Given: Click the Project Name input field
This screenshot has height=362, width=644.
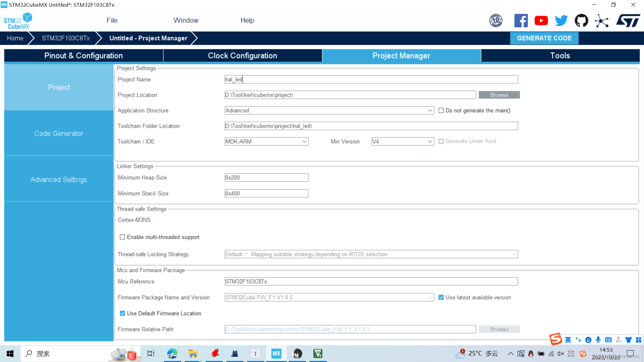Looking at the screenshot, I should click(x=371, y=79).
